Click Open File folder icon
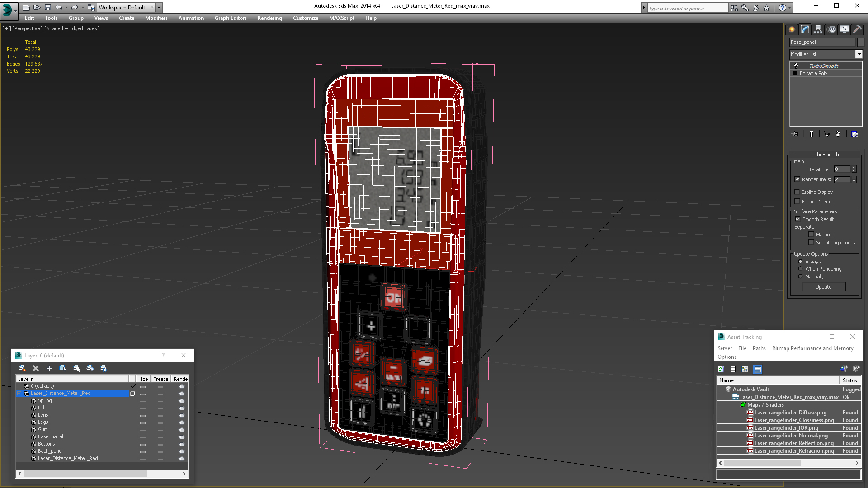868x488 pixels. (x=37, y=7)
